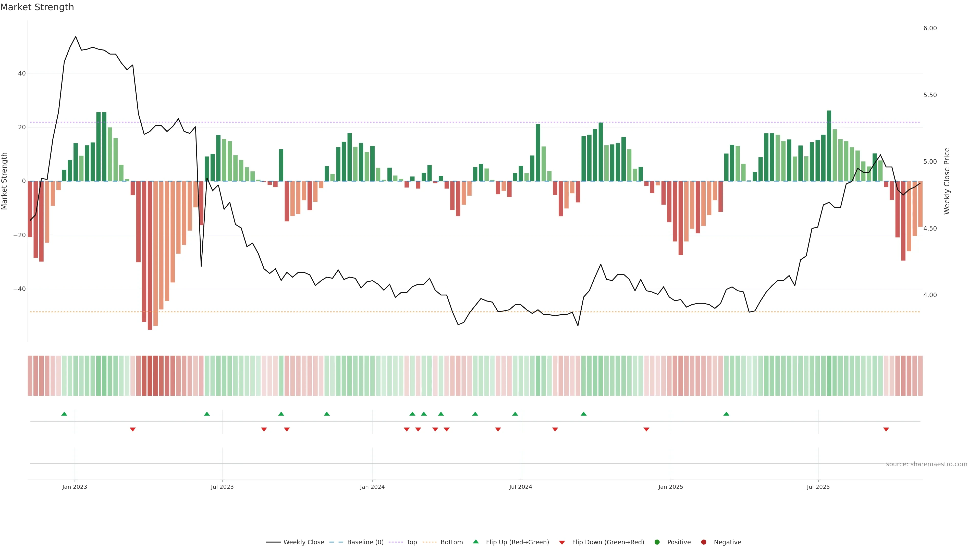Click the Jul 2024 x-axis label
Screen dimensions: 980x551
click(520, 487)
